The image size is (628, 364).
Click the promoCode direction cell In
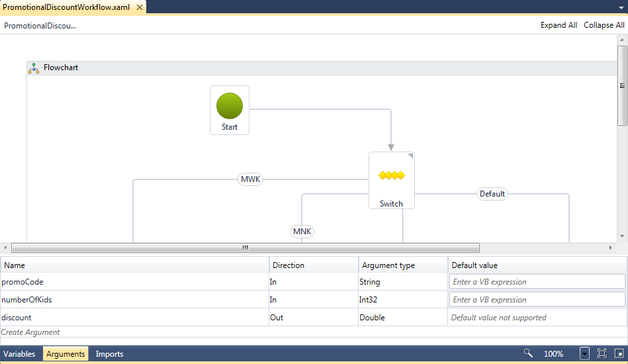(314, 282)
